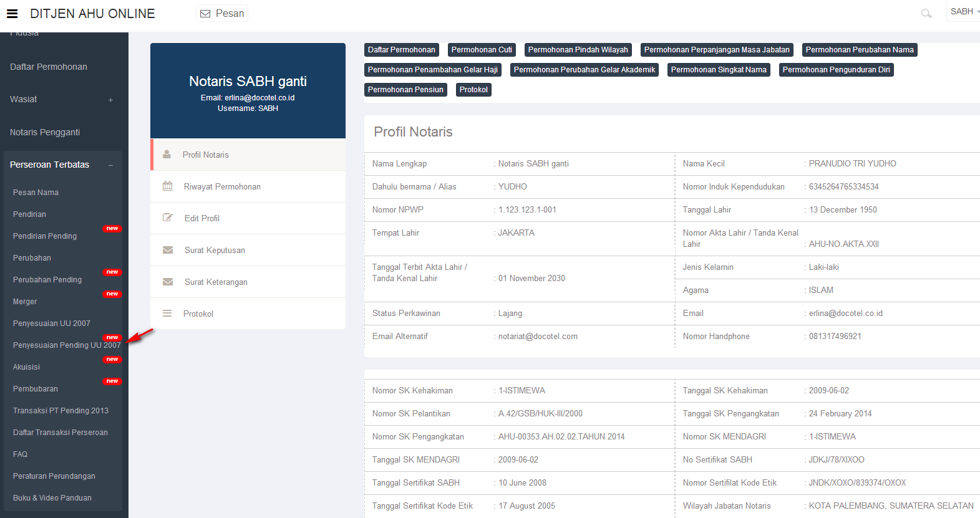Open Buku & Video Panduan
This screenshot has width=980, height=518.
click(52, 498)
